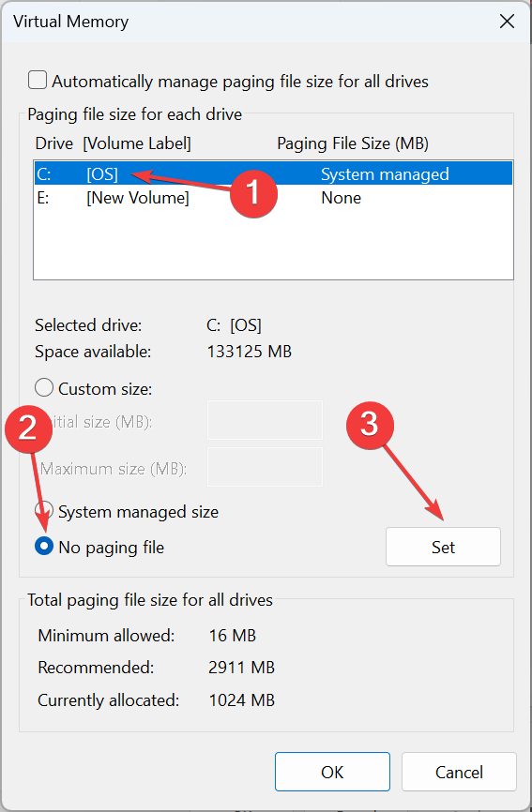Select the E: [New Volume] drive
The width and height of the screenshot is (532, 812).
point(274,198)
